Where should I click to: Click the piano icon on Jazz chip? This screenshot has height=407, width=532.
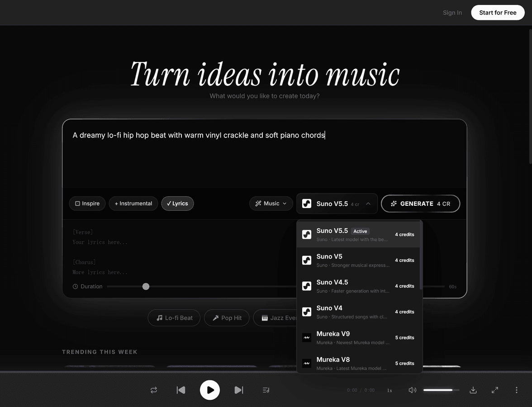pos(265,318)
